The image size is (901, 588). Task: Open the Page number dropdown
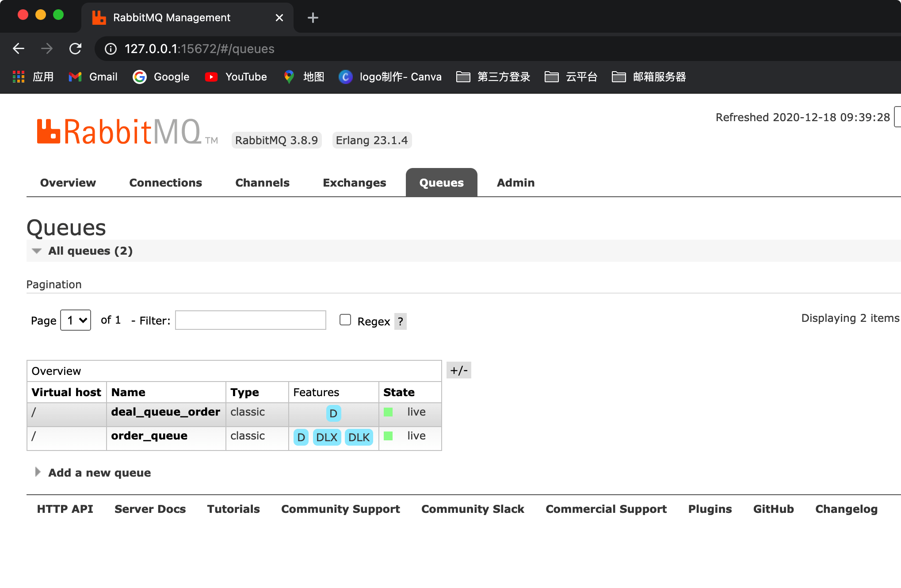tap(76, 320)
